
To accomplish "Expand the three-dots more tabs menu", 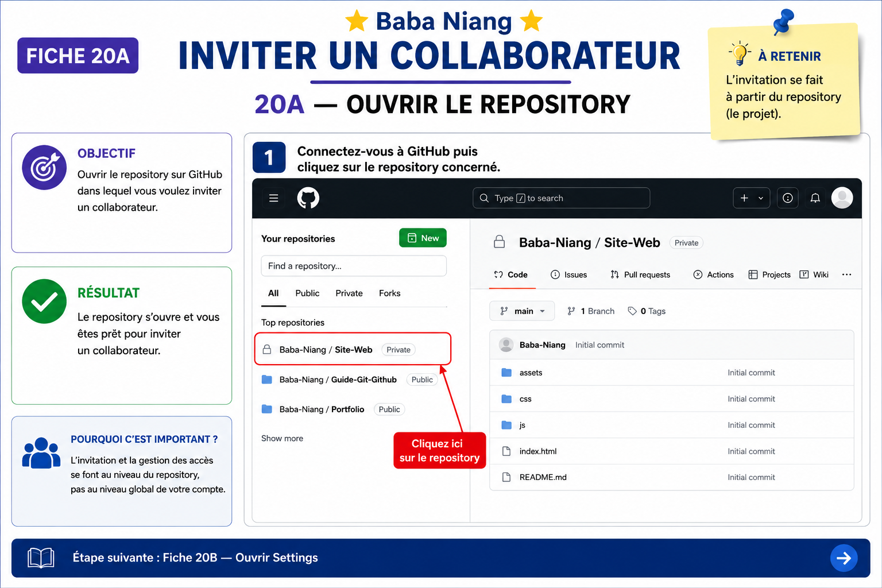I will [x=846, y=274].
